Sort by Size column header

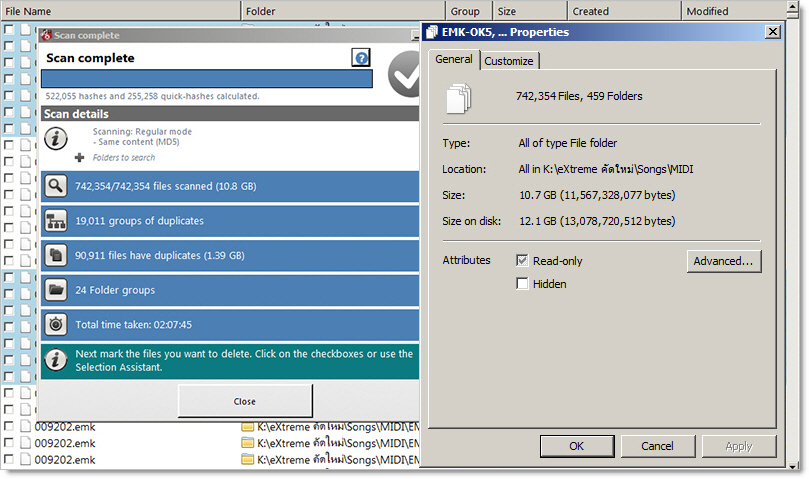(530, 11)
